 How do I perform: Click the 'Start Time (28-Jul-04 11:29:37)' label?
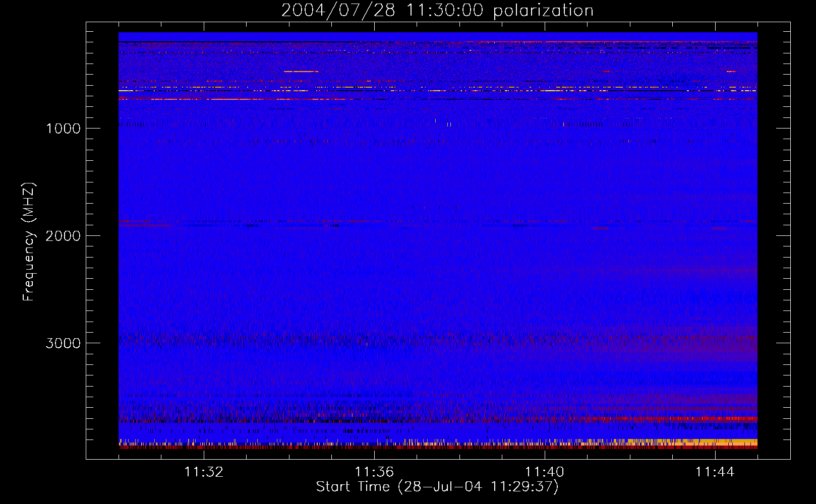[x=437, y=487]
